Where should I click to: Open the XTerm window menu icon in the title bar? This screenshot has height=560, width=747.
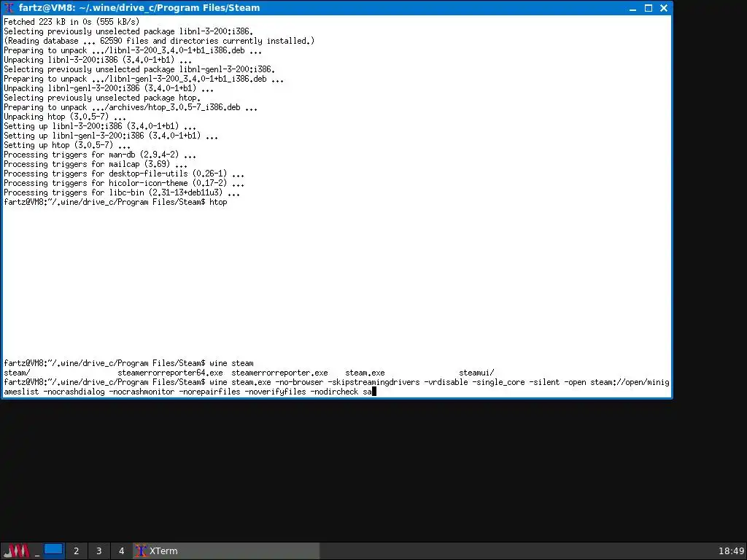(9, 8)
